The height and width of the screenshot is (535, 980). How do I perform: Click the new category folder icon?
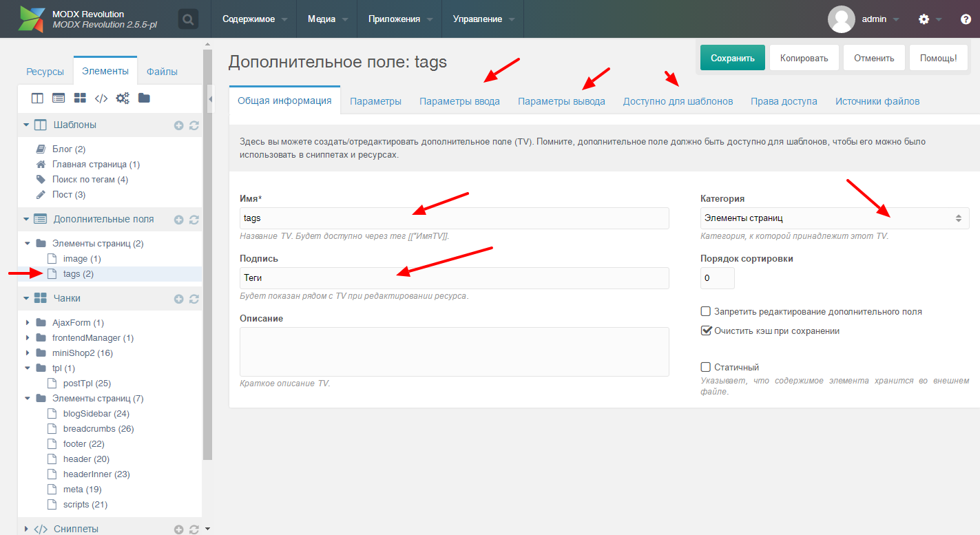click(144, 98)
